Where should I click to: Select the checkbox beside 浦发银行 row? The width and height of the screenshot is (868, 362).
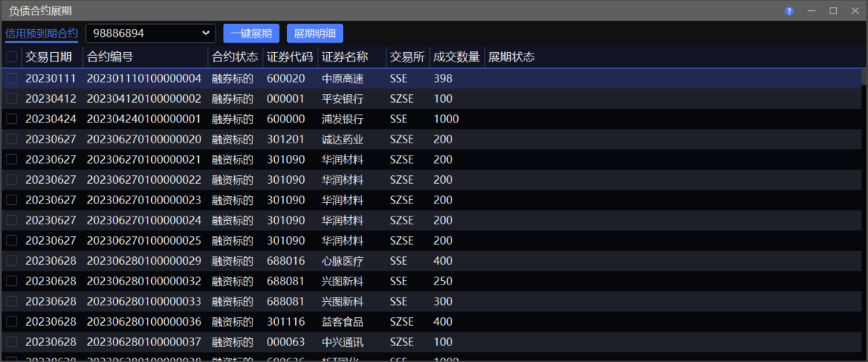[x=12, y=119]
